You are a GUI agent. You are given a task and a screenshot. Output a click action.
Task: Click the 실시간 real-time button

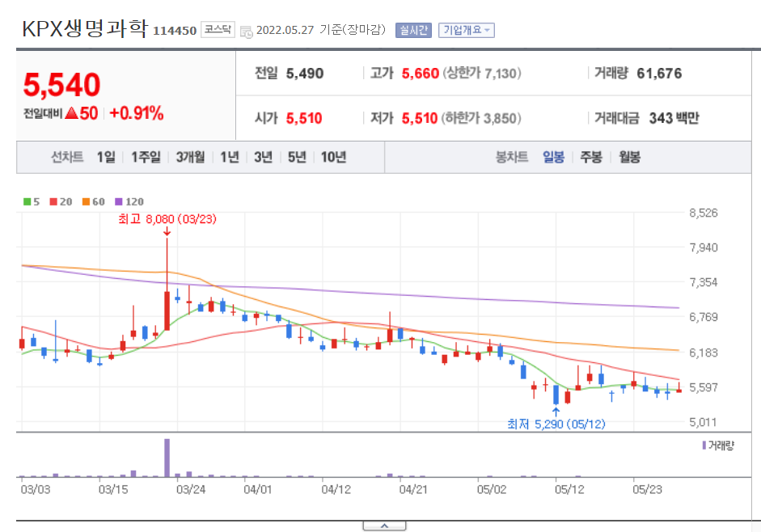pos(413,30)
